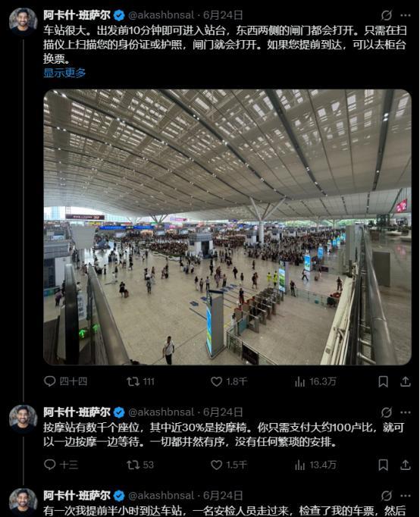Retweet the station photo tweet with 111 retweets

140,381
